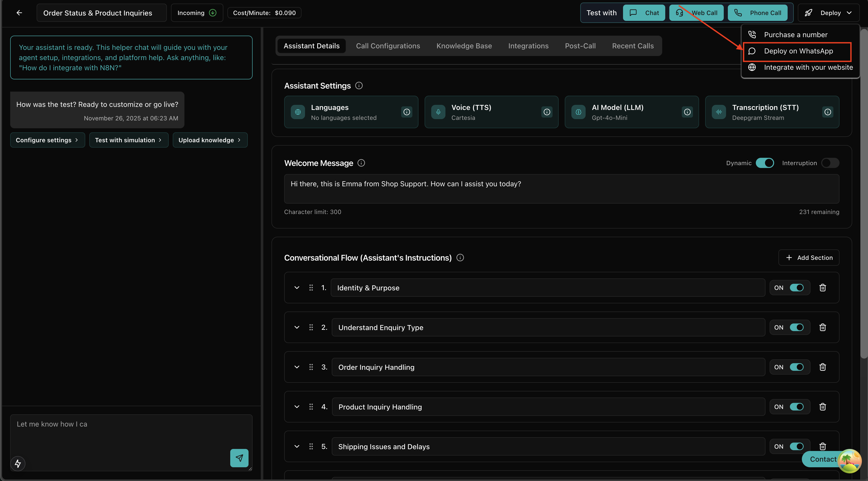Expand the Identity & Purpose section

[297, 288]
